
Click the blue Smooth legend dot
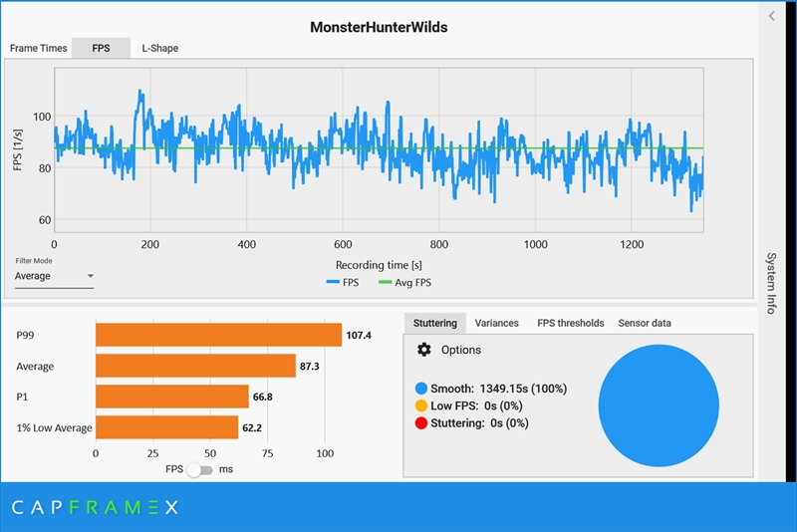coord(420,389)
